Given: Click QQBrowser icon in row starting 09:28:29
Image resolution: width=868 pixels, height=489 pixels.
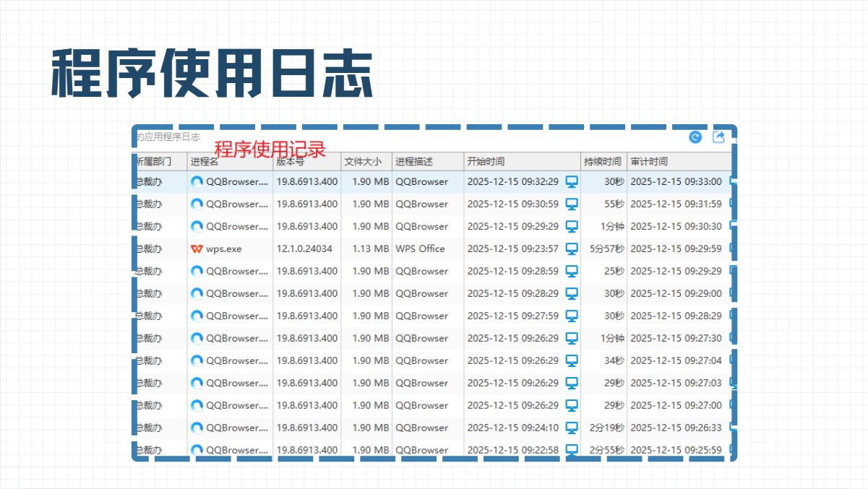Looking at the screenshot, I should pos(197,293).
